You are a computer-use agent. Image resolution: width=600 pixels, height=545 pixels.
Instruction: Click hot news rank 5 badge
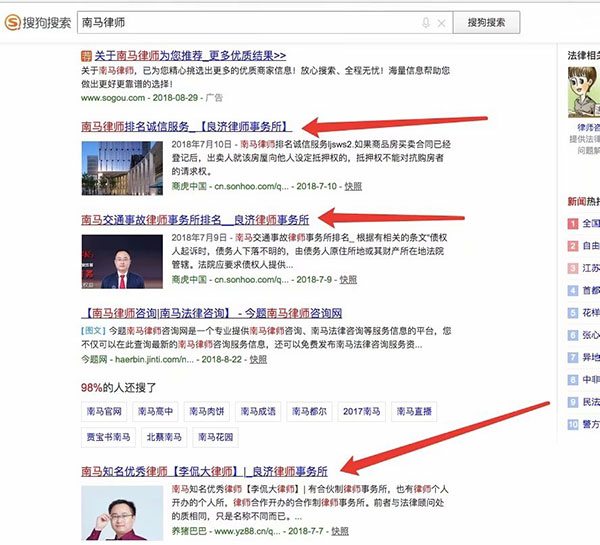tap(572, 313)
